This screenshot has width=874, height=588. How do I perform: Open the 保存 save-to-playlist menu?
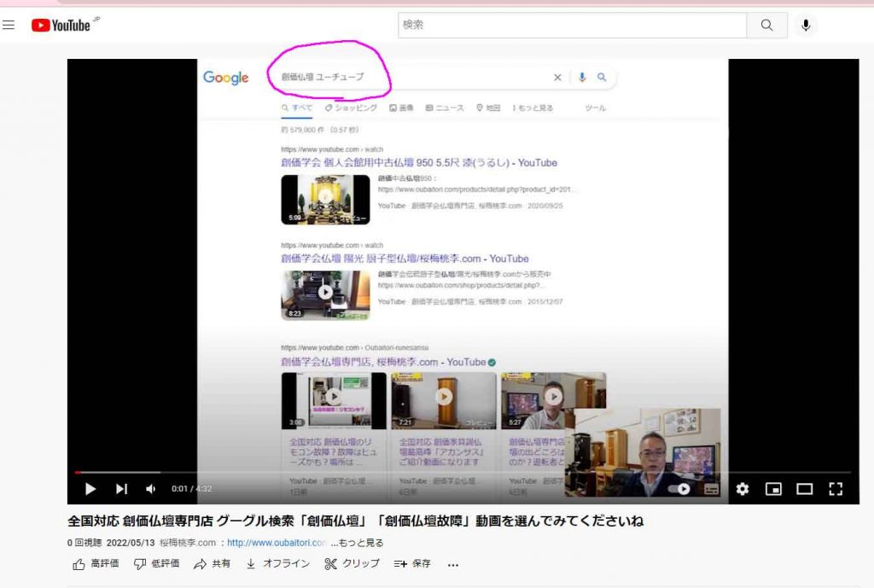coord(412,564)
